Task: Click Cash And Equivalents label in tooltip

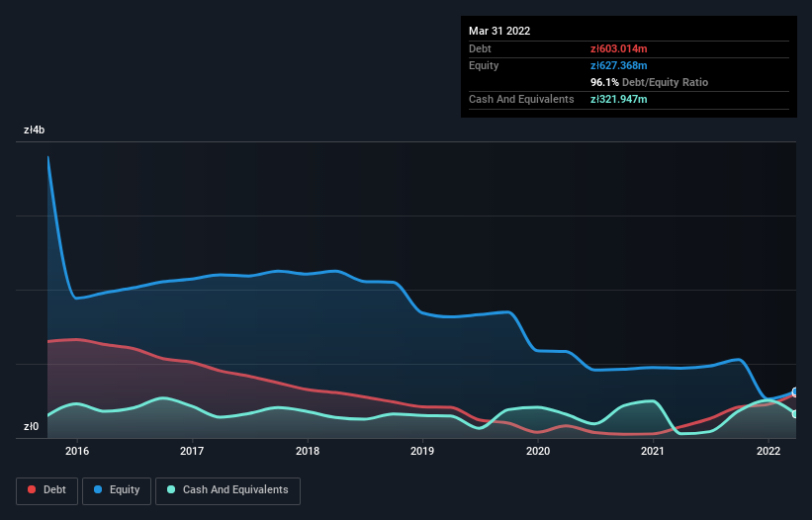Action: click(x=521, y=99)
